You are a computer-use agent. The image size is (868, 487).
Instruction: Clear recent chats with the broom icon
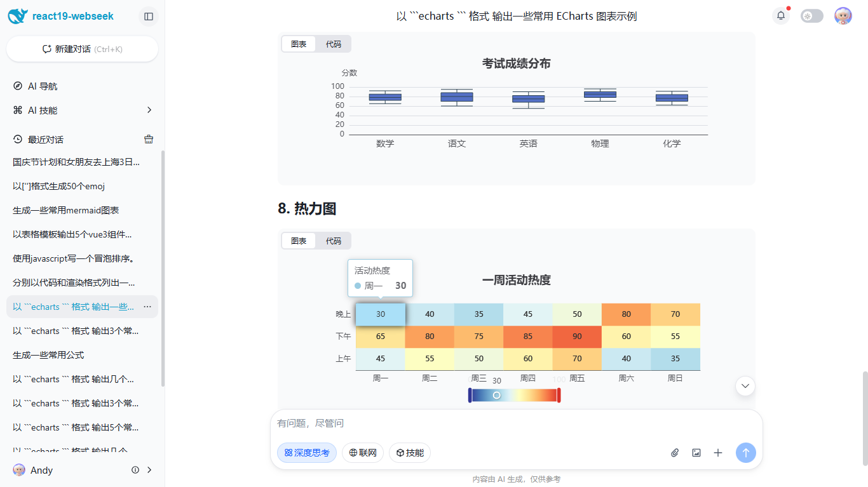point(149,140)
